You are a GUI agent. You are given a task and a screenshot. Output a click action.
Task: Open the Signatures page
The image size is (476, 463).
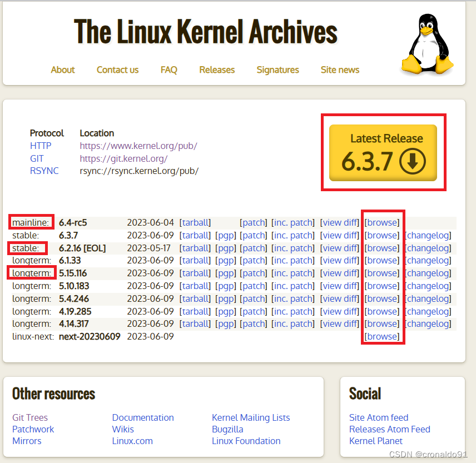point(277,70)
